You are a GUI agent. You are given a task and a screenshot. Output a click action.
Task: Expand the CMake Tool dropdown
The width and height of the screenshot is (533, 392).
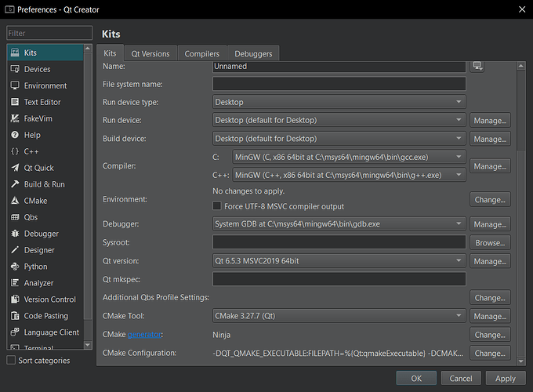(339, 316)
